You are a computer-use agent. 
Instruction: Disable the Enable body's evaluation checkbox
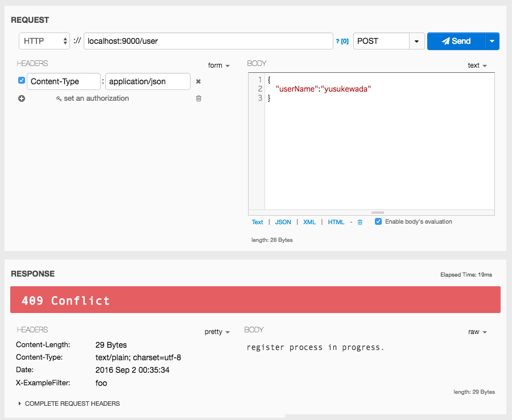click(378, 221)
